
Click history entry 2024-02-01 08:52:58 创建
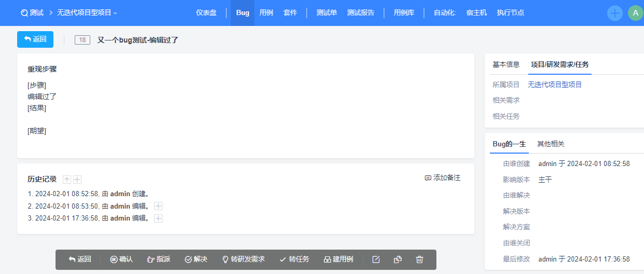coord(89,194)
